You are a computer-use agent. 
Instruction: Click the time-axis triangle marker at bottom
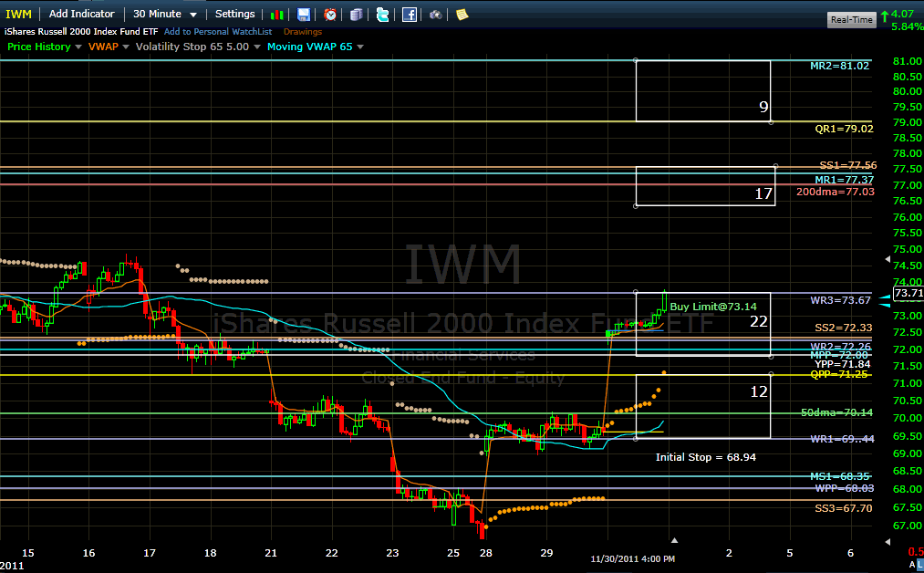(x=674, y=540)
